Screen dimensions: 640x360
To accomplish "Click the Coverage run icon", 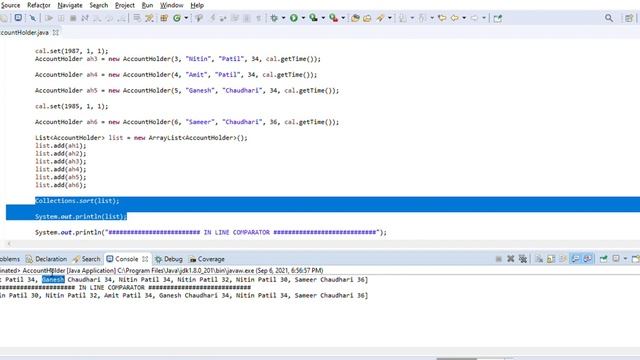I will coord(313,18).
